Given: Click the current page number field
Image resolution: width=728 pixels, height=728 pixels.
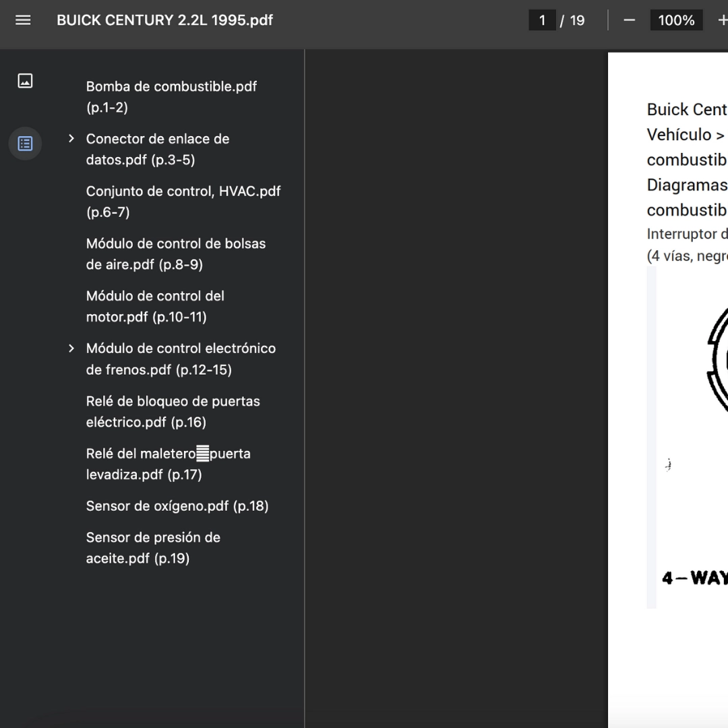Looking at the screenshot, I should point(542,20).
